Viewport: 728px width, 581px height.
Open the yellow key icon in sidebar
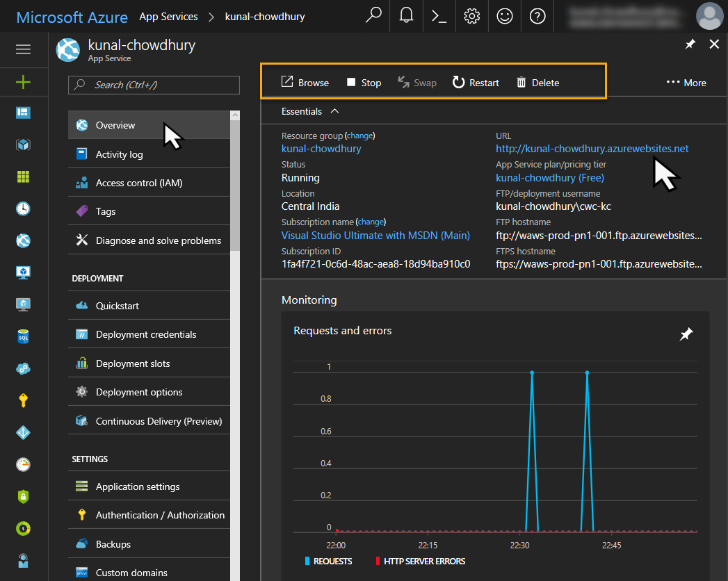(23, 400)
